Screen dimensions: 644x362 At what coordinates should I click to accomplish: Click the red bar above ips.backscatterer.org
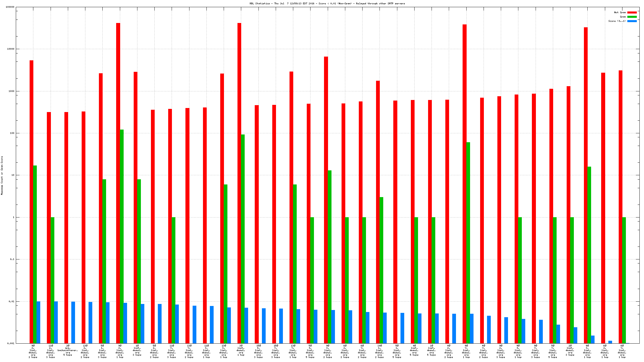(66, 227)
